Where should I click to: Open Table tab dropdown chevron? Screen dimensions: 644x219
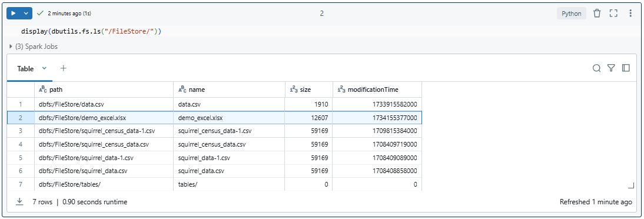pyautogui.click(x=45, y=68)
